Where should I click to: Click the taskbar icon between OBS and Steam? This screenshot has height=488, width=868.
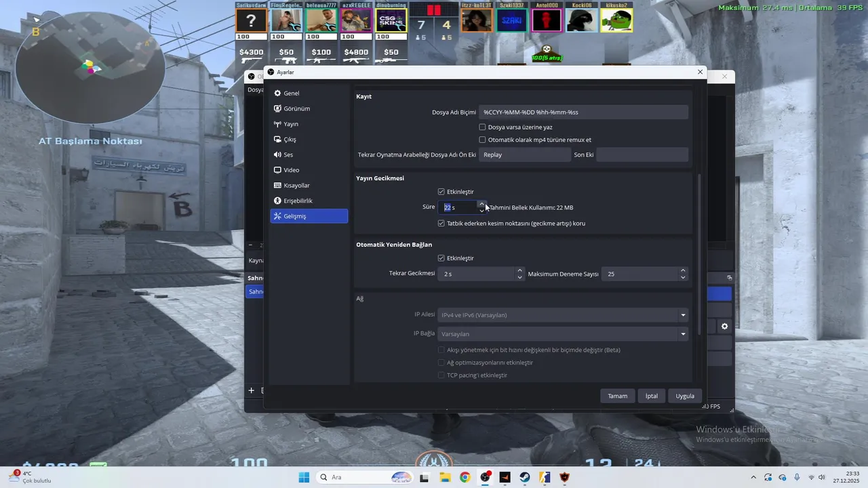tap(505, 477)
